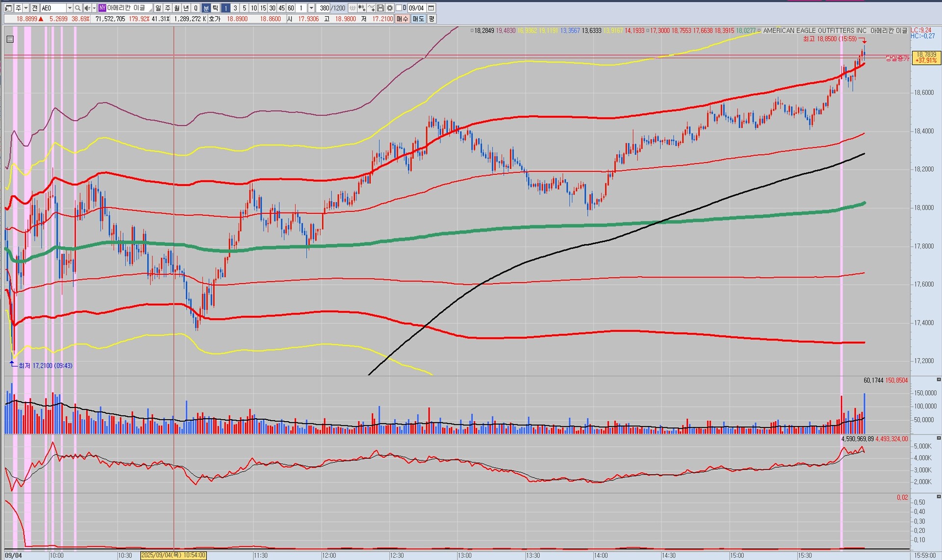Select the 60 minute interval tab
The width and height of the screenshot is (942, 560).
pos(291,8)
